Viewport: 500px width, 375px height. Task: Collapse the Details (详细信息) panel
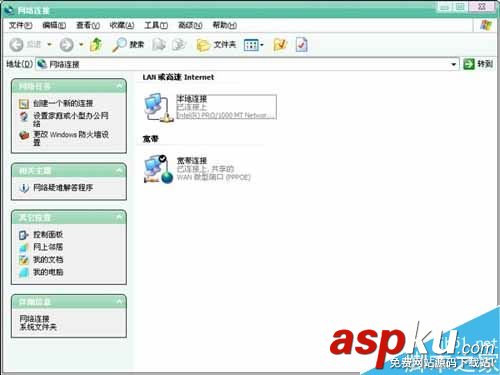pyautogui.click(x=119, y=302)
